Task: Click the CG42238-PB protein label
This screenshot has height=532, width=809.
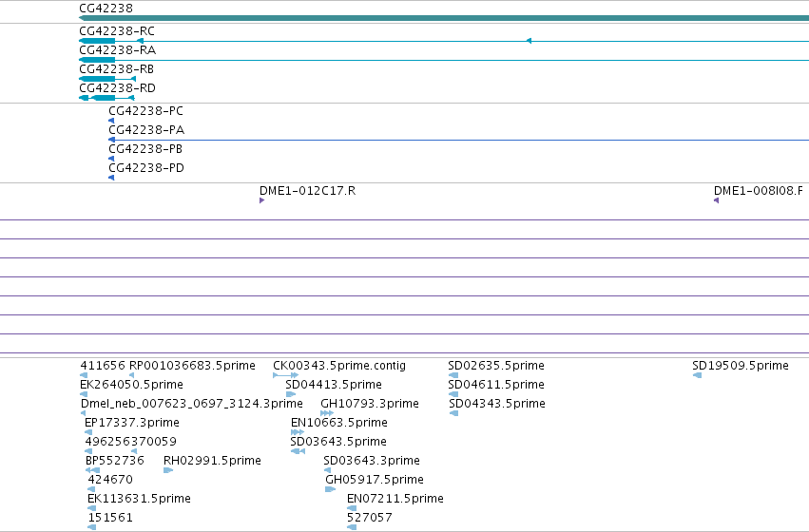Action: tap(145, 149)
